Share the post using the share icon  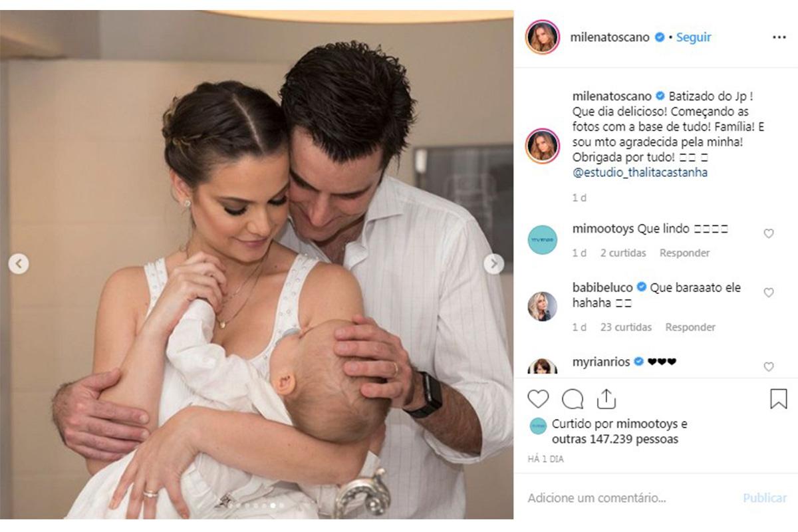coord(606,398)
